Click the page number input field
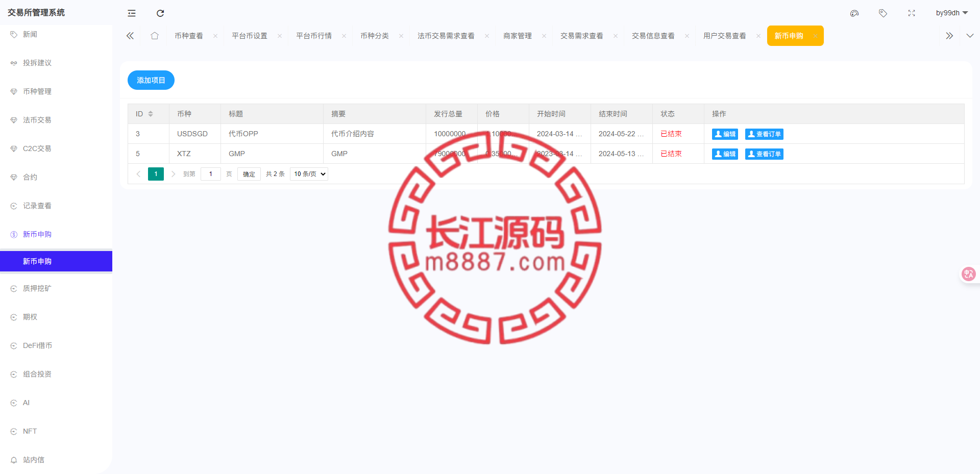 211,174
